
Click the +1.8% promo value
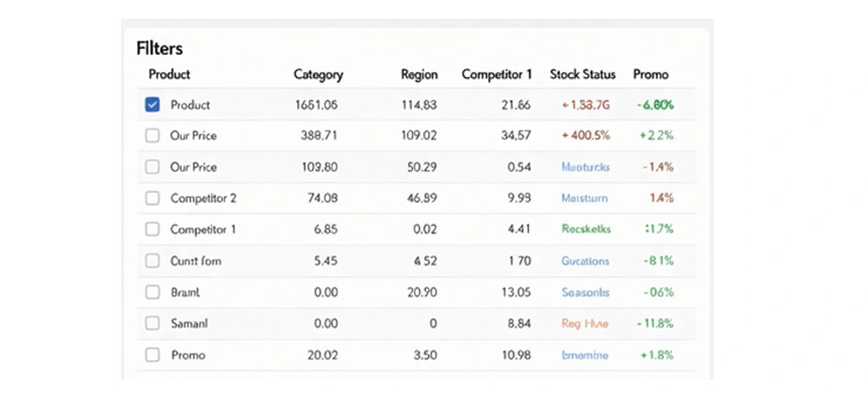point(656,355)
